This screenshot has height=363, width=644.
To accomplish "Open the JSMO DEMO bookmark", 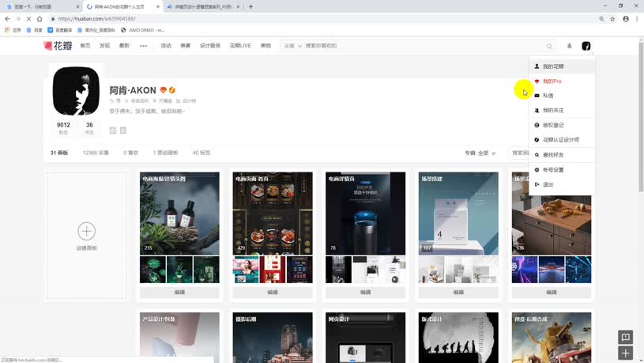I will 142,30.
